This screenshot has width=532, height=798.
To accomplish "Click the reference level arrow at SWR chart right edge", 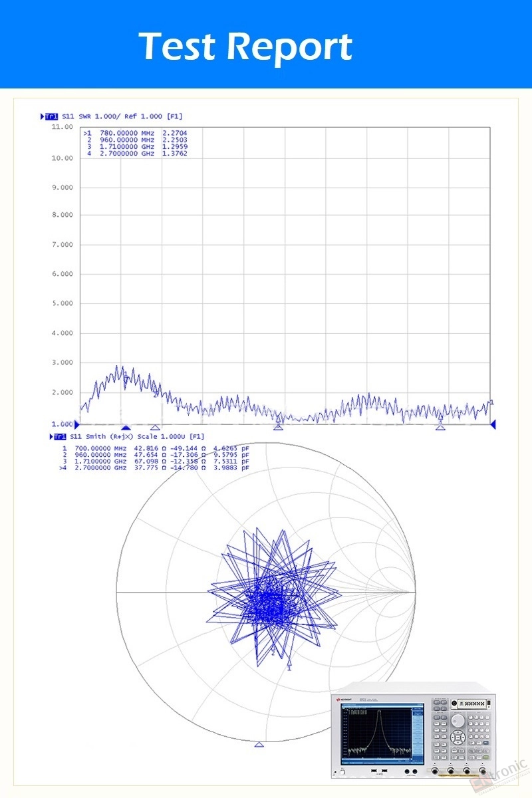I will coord(493,424).
